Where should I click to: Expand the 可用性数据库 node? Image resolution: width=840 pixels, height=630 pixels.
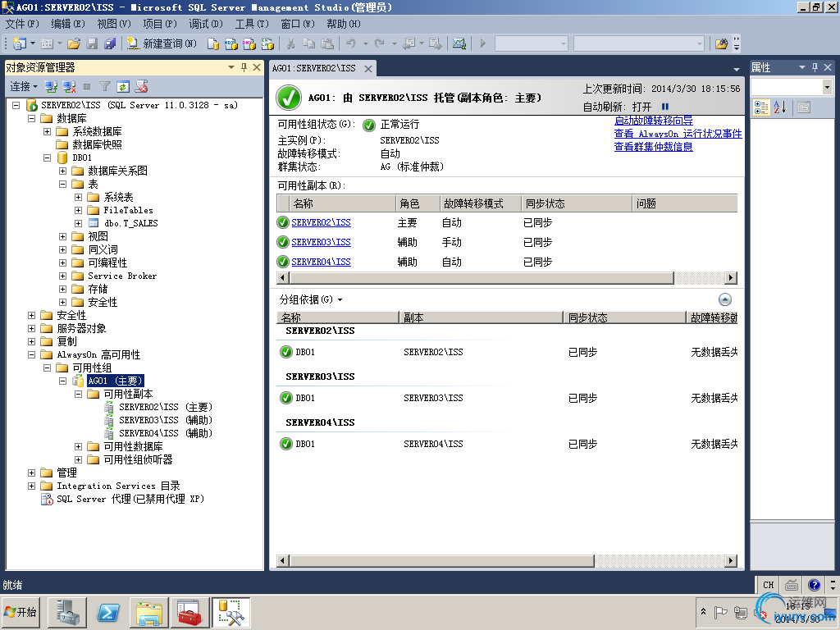click(78, 446)
